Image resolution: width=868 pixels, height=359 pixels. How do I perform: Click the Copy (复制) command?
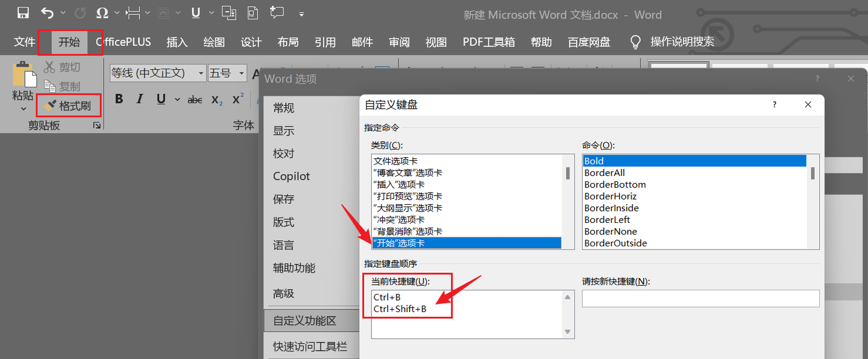pos(62,86)
